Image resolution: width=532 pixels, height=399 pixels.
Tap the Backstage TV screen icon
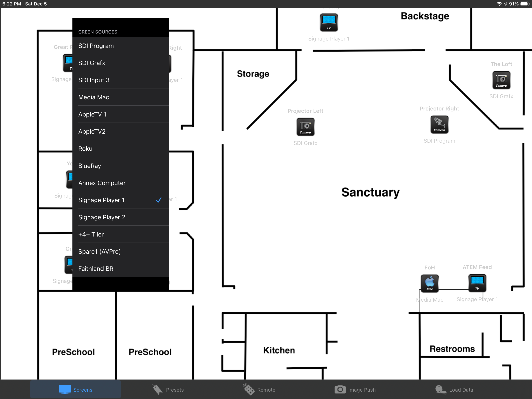[329, 22]
